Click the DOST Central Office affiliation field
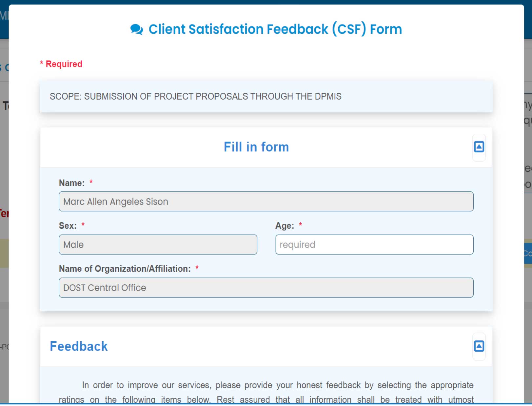 click(266, 288)
